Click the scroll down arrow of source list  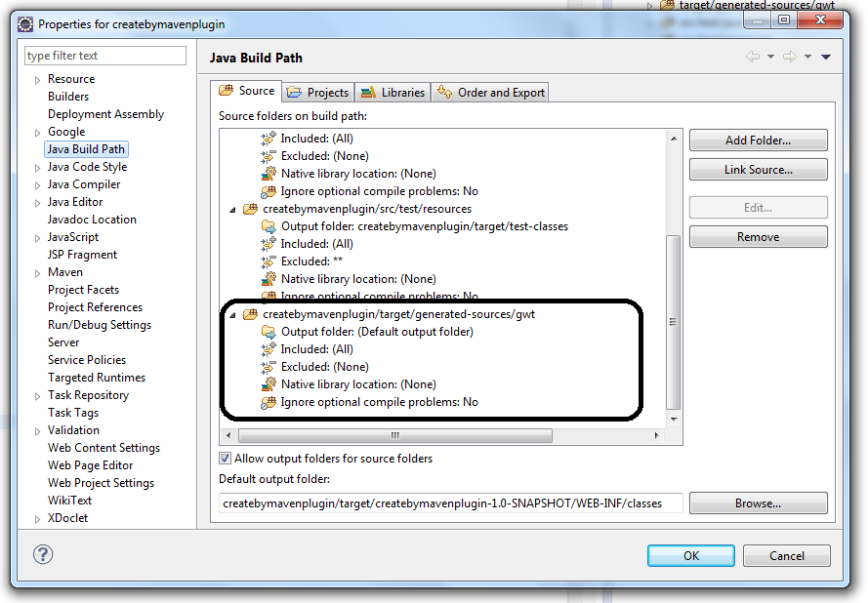[674, 420]
